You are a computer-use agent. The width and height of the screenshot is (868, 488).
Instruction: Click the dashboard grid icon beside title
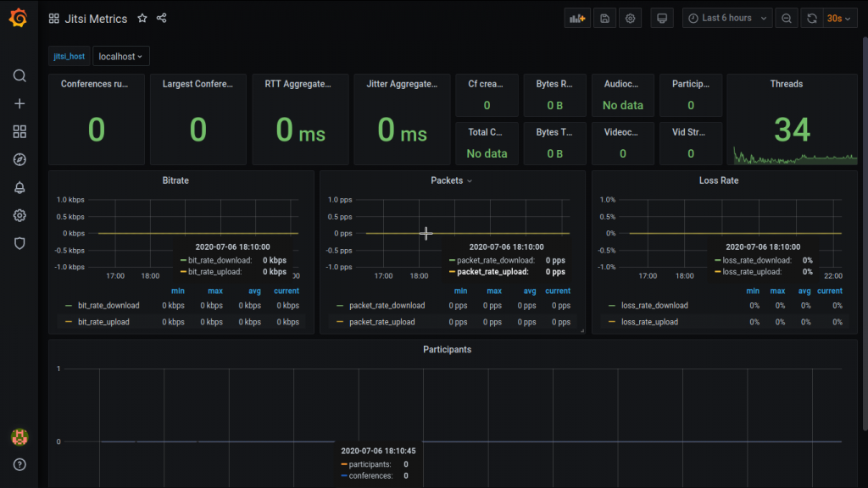pyautogui.click(x=53, y=19)
